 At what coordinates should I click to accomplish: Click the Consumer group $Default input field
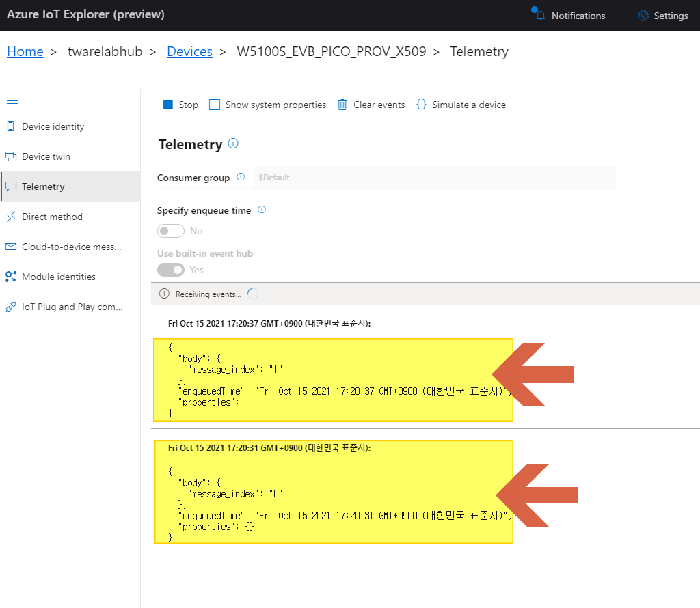tap(434, 177)
